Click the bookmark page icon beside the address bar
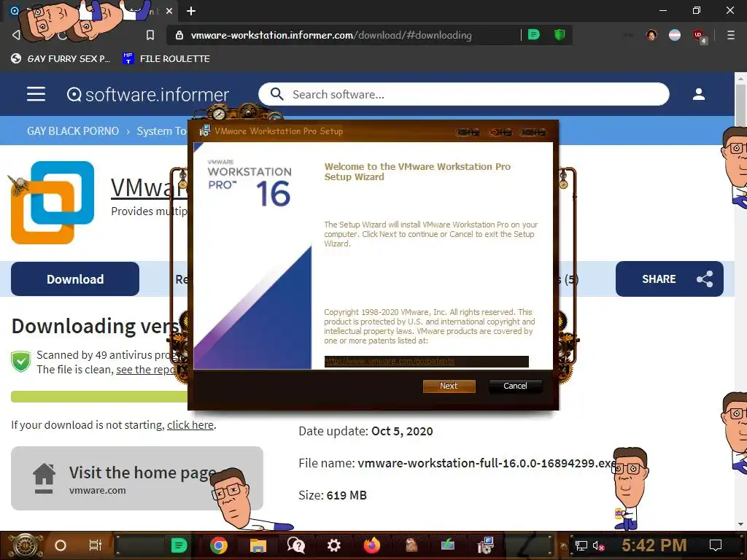Viewport: 747px width, 560px height. [150, 35]
